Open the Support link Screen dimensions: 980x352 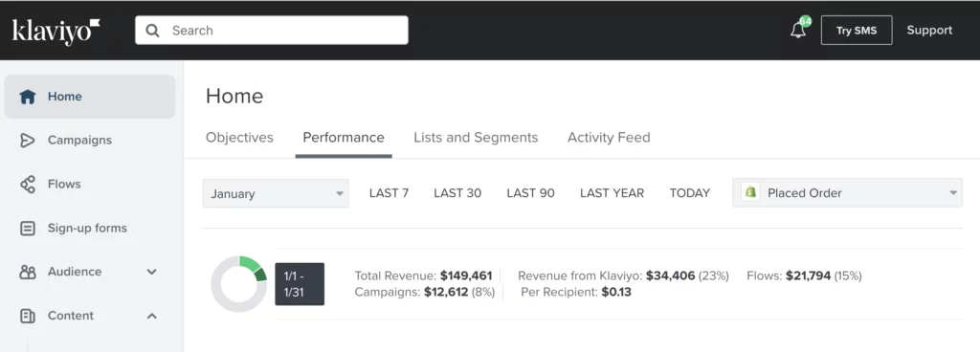click(x=929, y=31)
